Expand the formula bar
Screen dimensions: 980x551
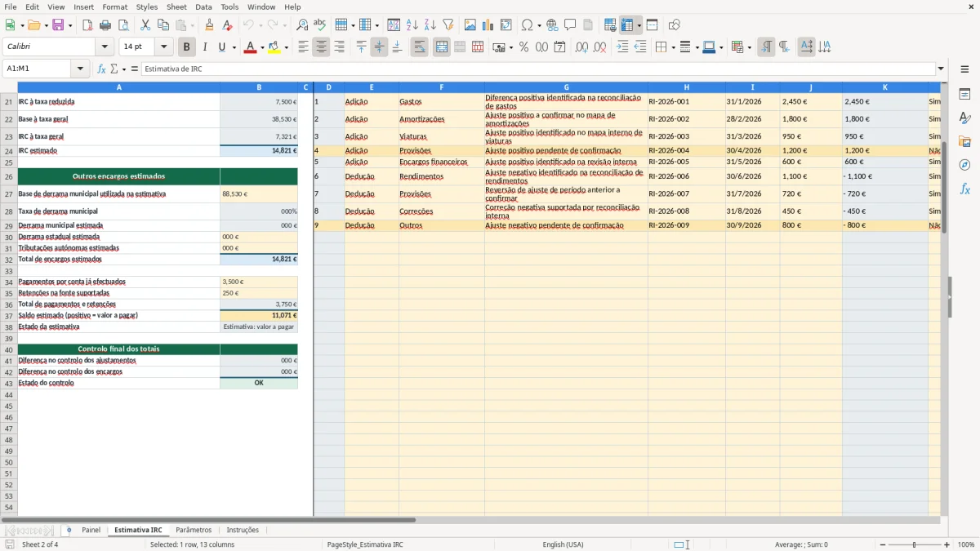point(941,69)
